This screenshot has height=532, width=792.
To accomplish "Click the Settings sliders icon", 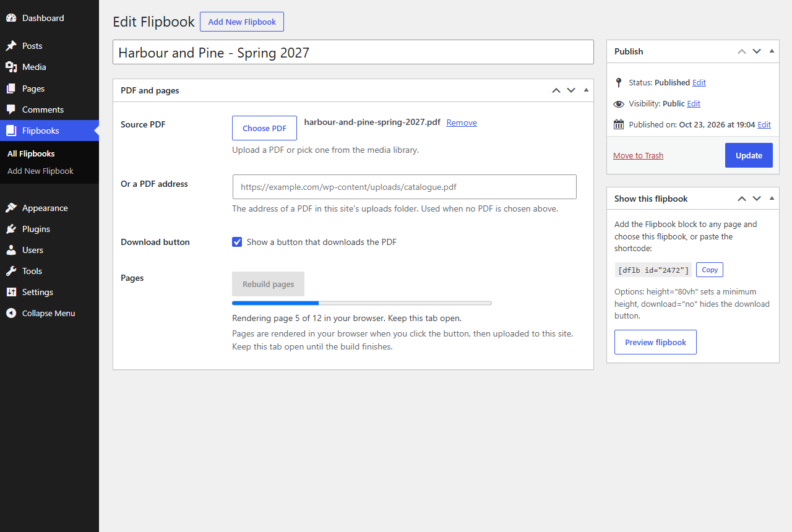I will [11, 292].
